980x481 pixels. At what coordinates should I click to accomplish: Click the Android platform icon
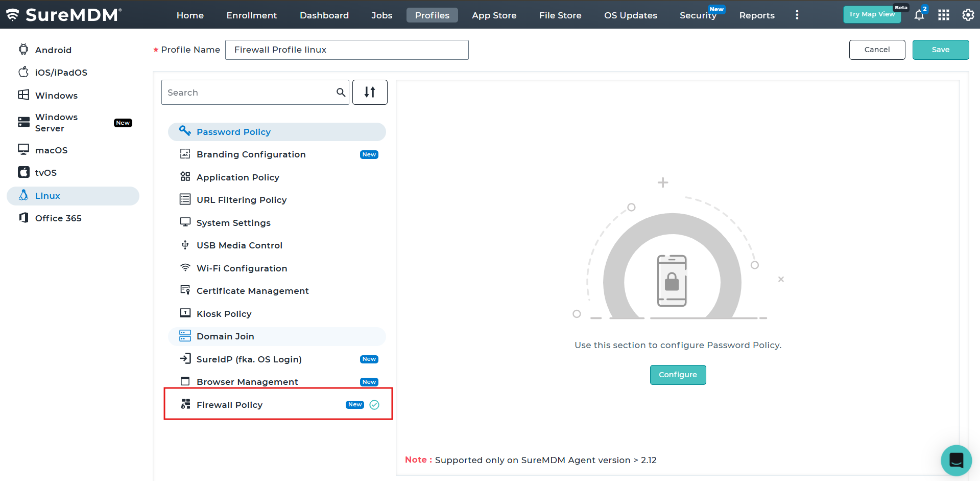pos(23,50)
